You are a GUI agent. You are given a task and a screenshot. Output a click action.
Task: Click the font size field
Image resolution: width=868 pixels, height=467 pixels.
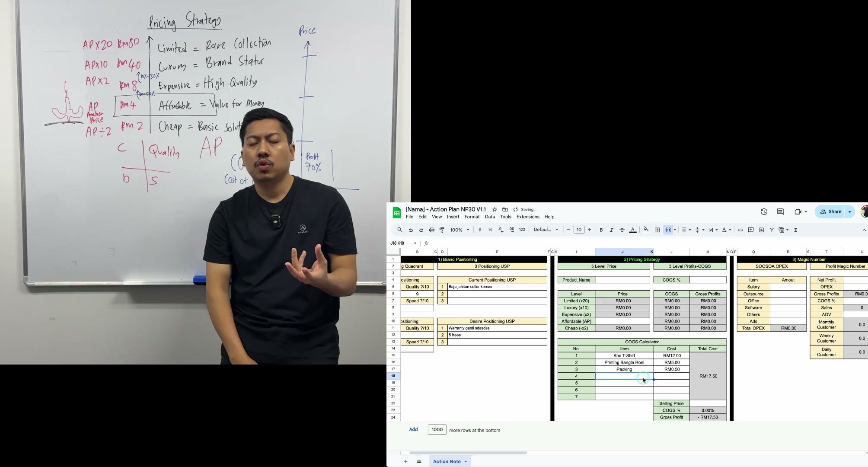pyautogui.click(x=579, y=230)
